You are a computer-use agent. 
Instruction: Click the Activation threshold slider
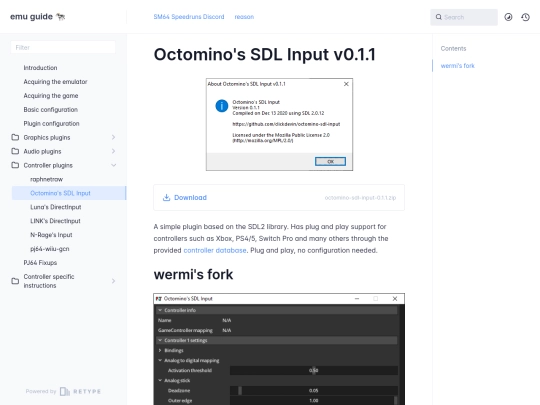[314, 371]
